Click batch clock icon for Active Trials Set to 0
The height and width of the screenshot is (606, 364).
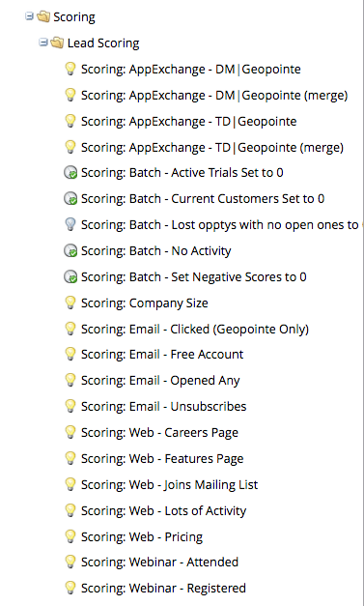coord(70,173)
